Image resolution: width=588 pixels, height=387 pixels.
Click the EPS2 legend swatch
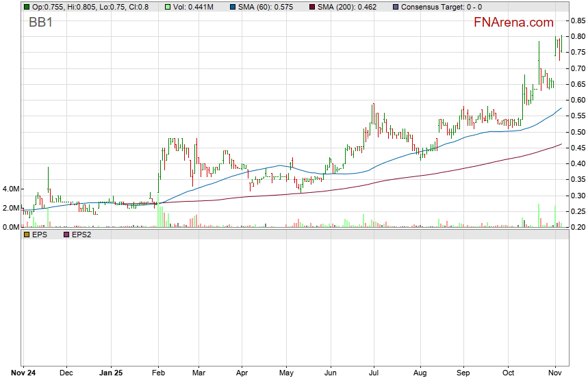(x=66, y=234)
